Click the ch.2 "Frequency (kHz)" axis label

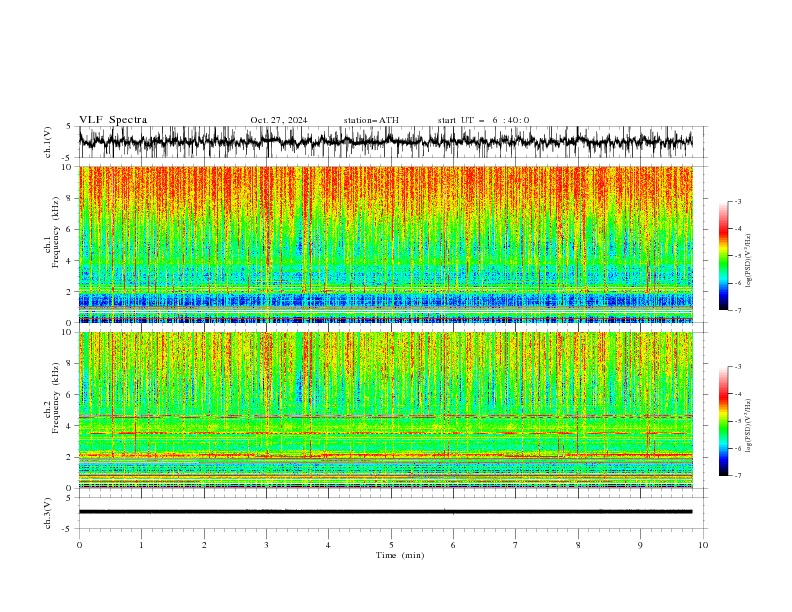pyautogui.click(x=56, y=398)
